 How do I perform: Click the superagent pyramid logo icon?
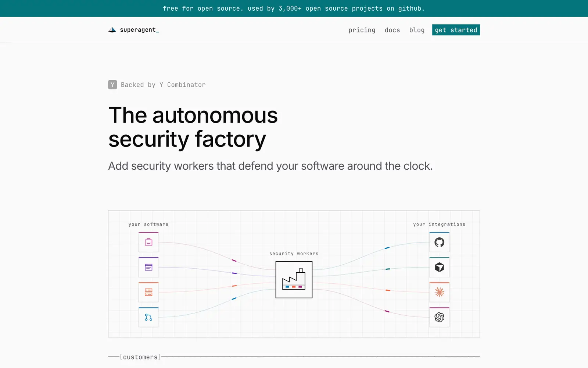pyautogui.click(x=112, y=30)
